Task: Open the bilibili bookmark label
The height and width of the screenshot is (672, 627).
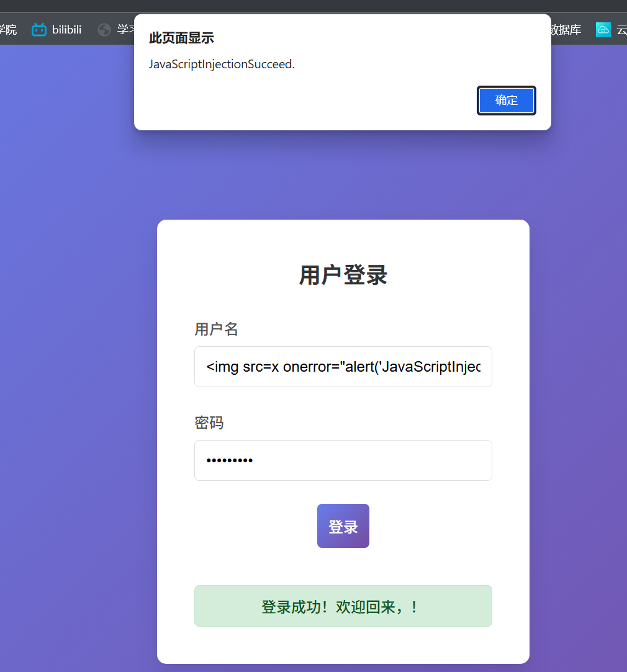Action: (x=66, y=30)
